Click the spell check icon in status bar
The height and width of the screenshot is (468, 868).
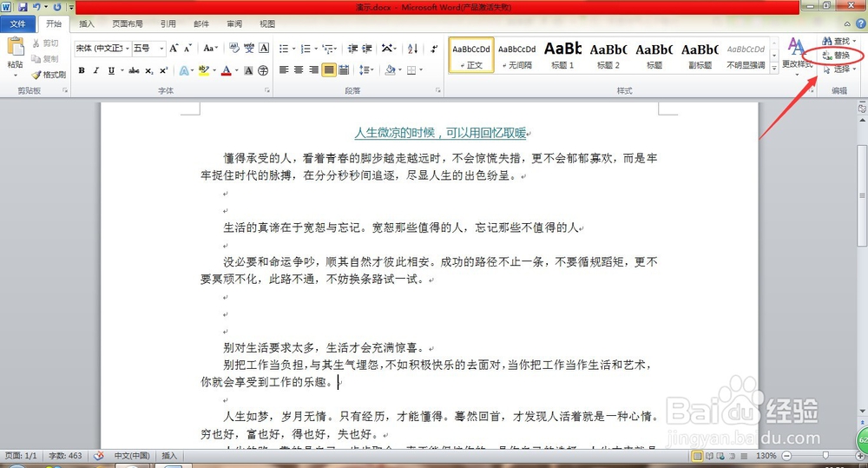coord(99,456)
